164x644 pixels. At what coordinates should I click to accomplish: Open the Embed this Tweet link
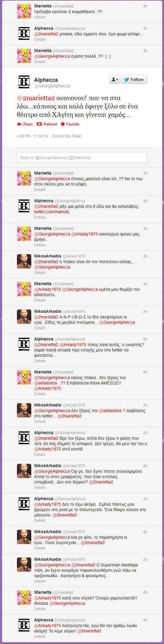coord(67,136)
